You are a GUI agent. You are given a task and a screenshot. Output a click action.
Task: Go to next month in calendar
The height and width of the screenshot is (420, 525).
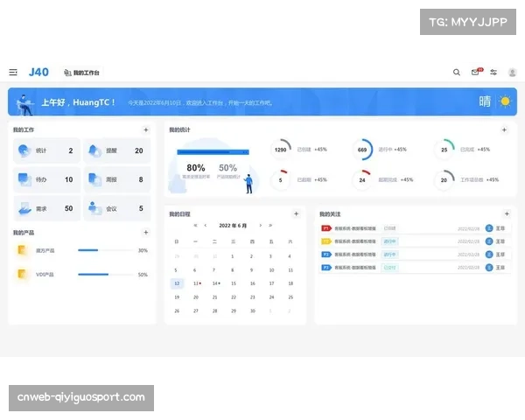259,225
